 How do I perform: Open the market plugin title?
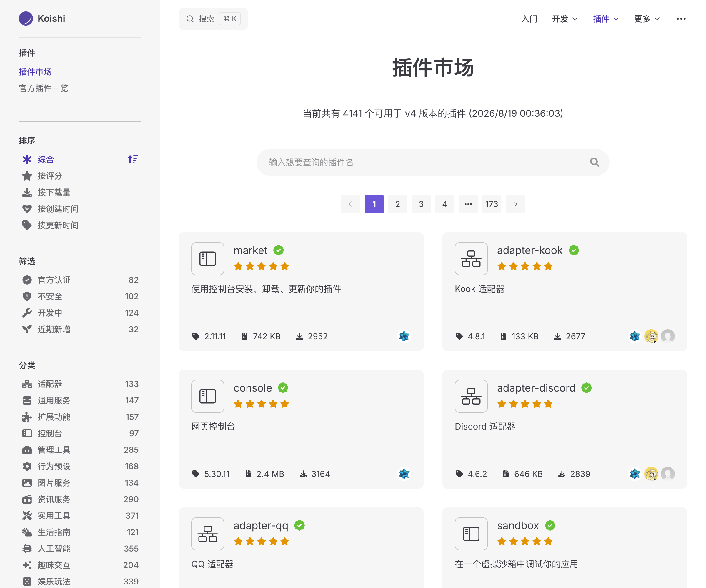tap(250, 250)
